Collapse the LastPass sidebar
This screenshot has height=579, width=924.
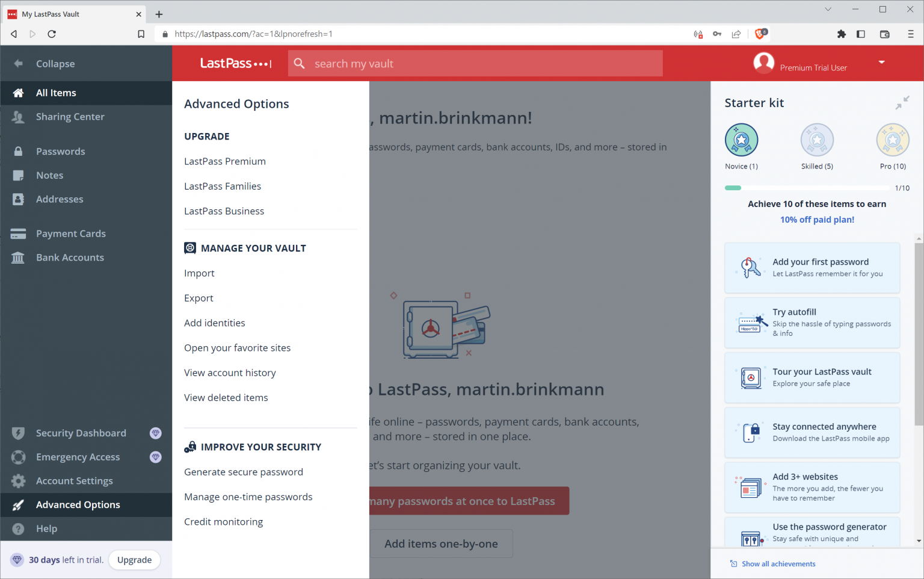tap(55, 63)
